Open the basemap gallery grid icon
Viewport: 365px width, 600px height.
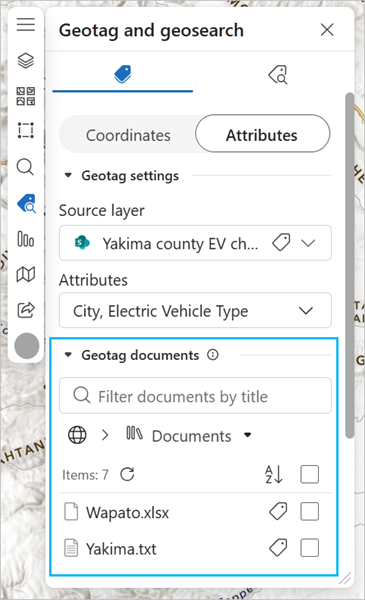click(26, 96)
